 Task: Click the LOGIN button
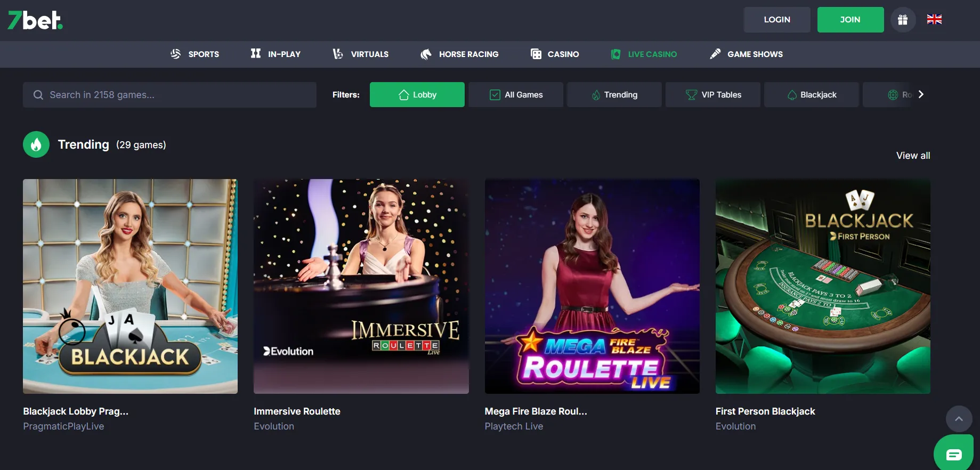(x=777, y=20)
